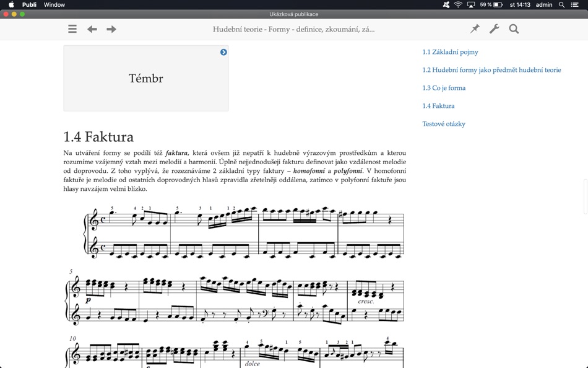The image size is (588, 368).
Task: Click the Témbr flashcard
Action: click(146, 78)
